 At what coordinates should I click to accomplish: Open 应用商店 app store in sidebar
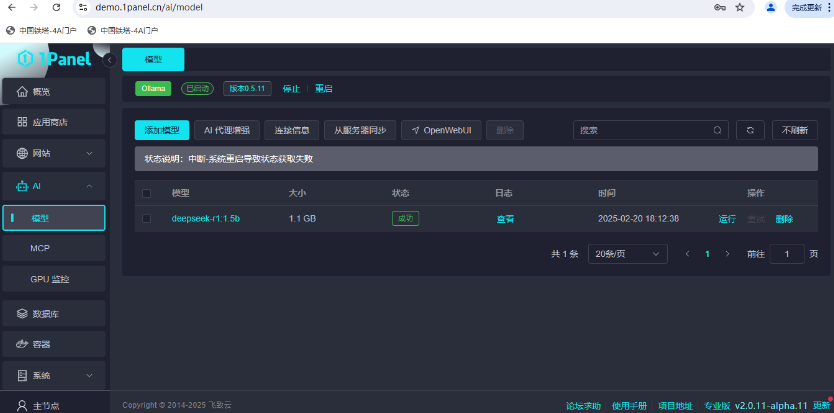[x=52, y=122]
